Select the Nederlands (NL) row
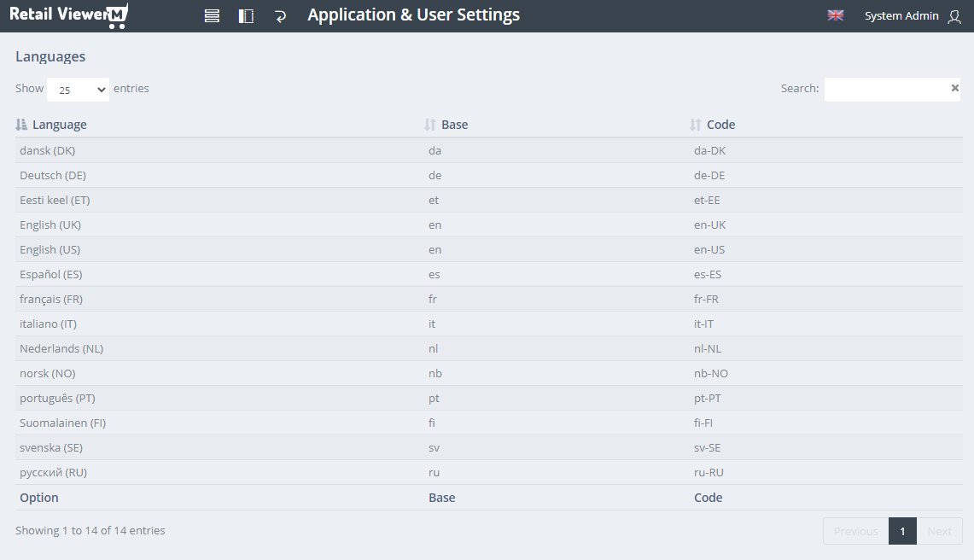This screenshot has height=560, width=974. (489, 348)
